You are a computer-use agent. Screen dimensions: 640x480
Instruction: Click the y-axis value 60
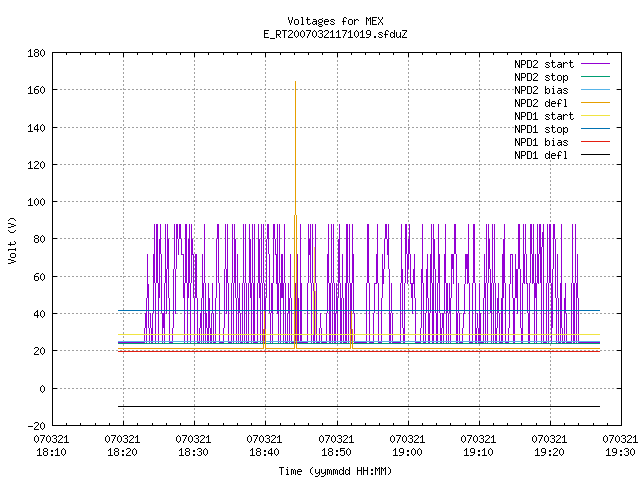(39, 277)
